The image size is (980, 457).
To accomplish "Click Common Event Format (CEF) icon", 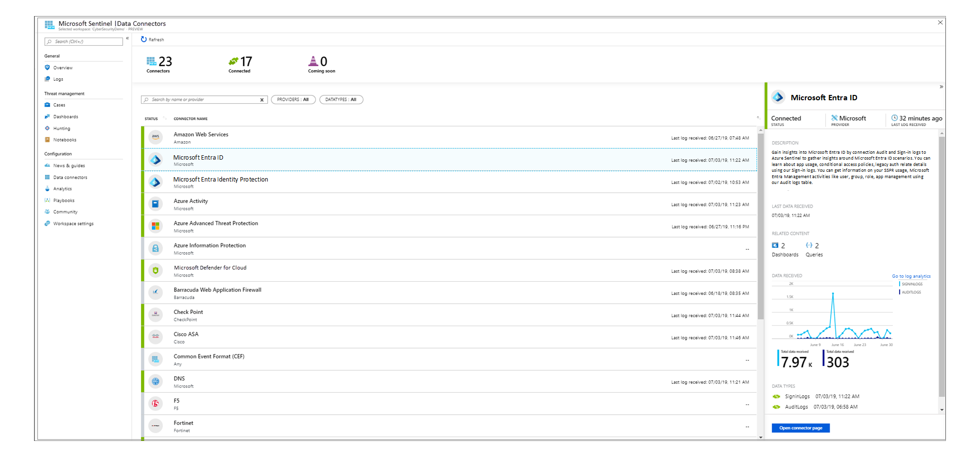I will 155,359.
